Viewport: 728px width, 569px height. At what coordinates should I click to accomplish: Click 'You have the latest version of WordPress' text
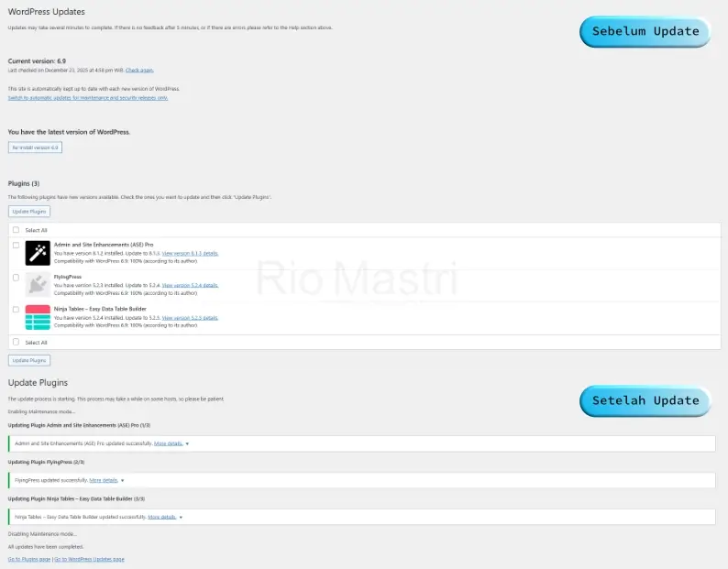[69, 132]
